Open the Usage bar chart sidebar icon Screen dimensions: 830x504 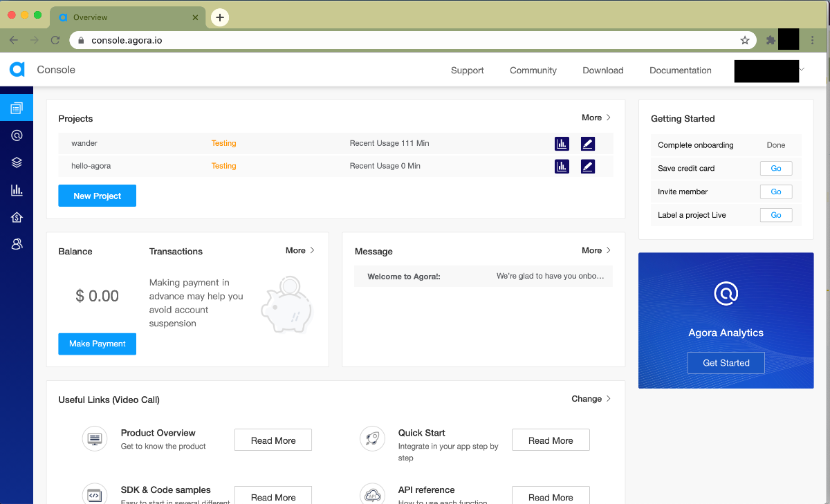coord(17,190)
